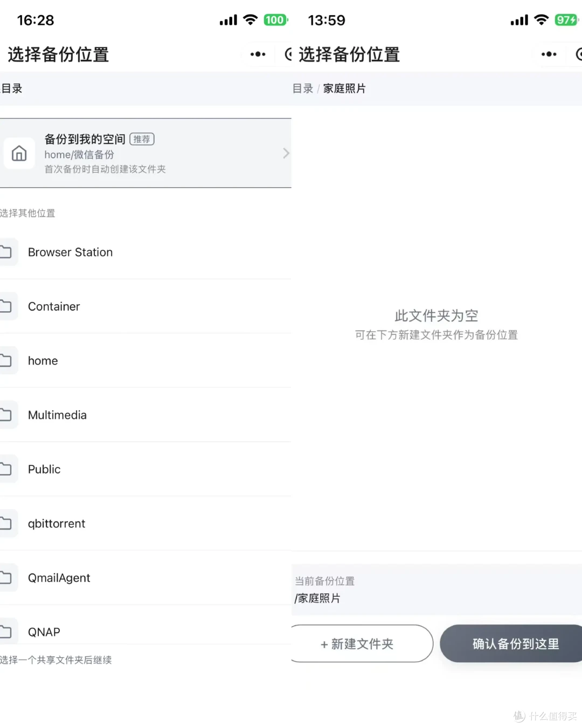Click the 当前备份位置 label
This screenshot has height=728, width=582.
[x=325, y=581]
